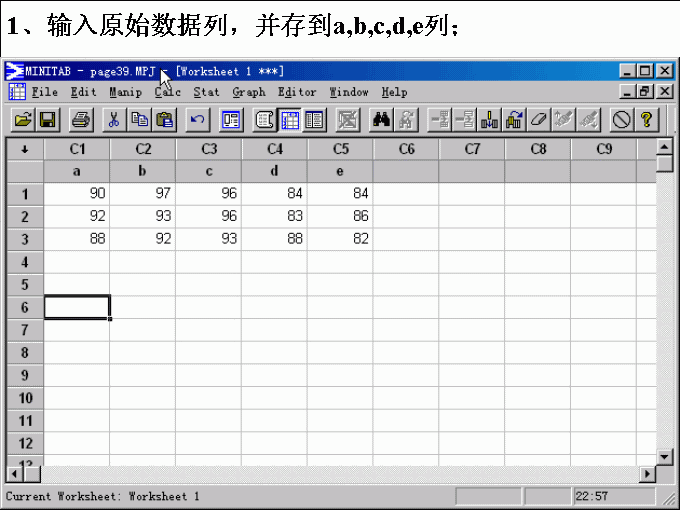Open the Graph menu
This screenshot has width=680, height=510.
(249, 92)
